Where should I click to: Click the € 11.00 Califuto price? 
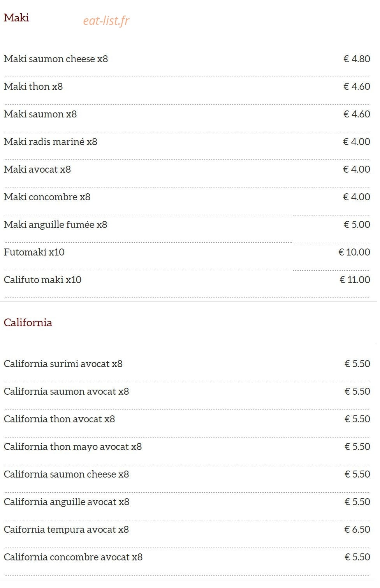(x=355, y=280)
